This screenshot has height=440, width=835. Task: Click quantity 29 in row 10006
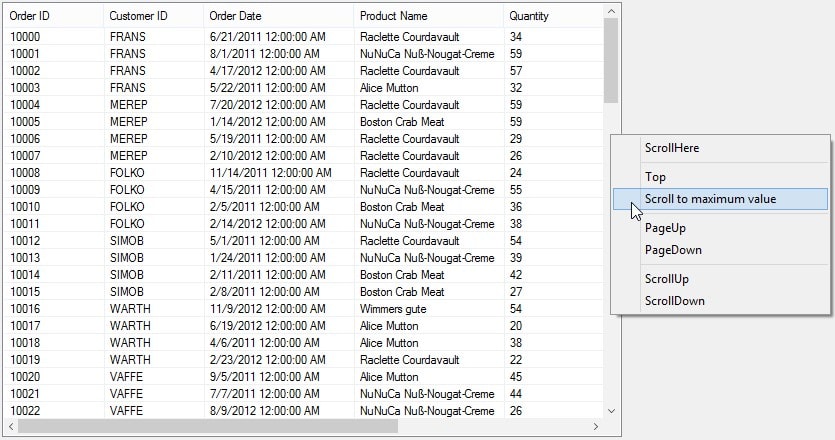pos(554,139)
